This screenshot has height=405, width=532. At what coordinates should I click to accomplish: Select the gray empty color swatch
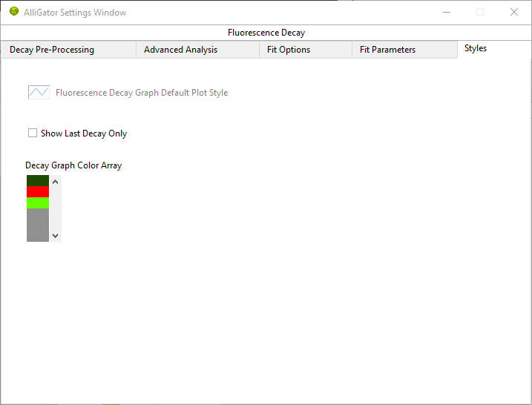(x=38, y=225)
